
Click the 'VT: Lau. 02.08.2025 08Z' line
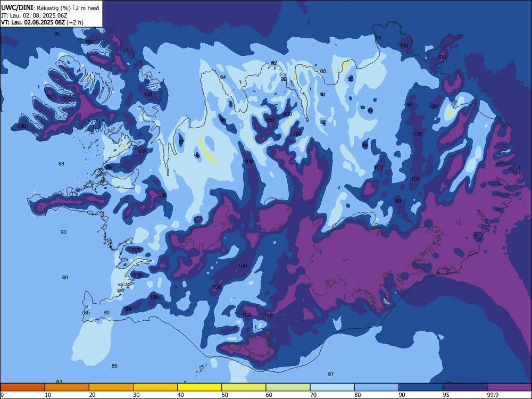[x=32, y=23]
